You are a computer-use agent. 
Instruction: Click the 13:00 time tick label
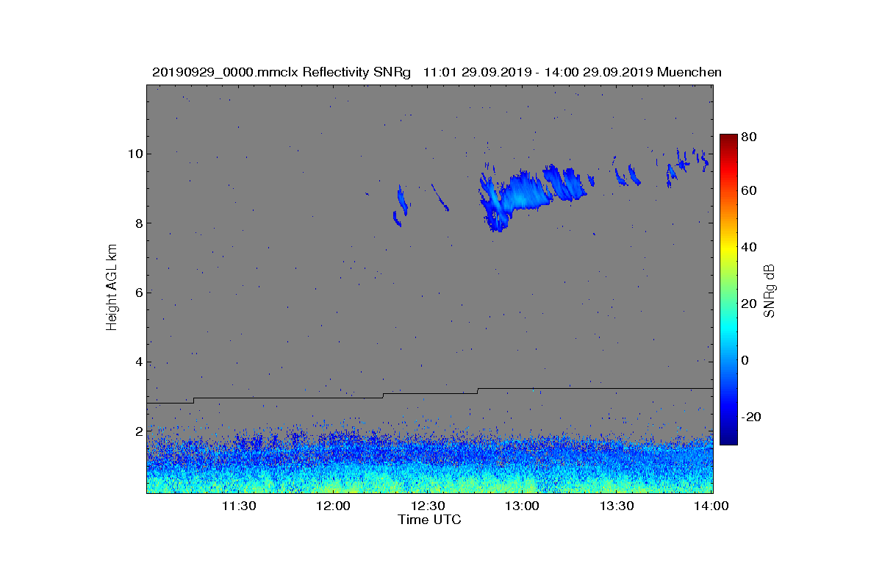pos(523,506)
